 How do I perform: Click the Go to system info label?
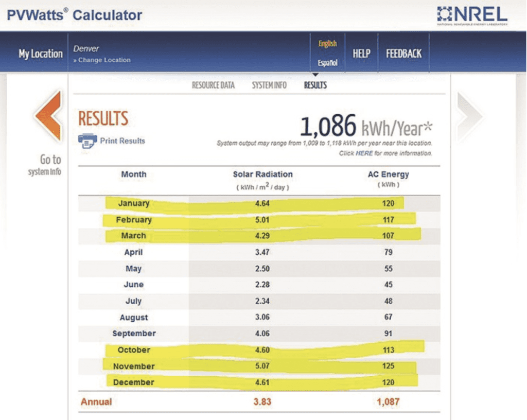click(x=45, y=165)
